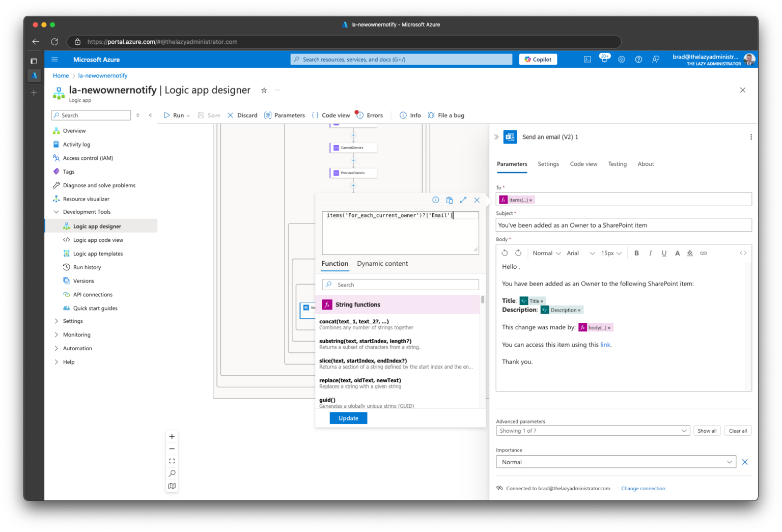Toggle italic formatting in body
The image size is (782, 532).
coord(650,253)
